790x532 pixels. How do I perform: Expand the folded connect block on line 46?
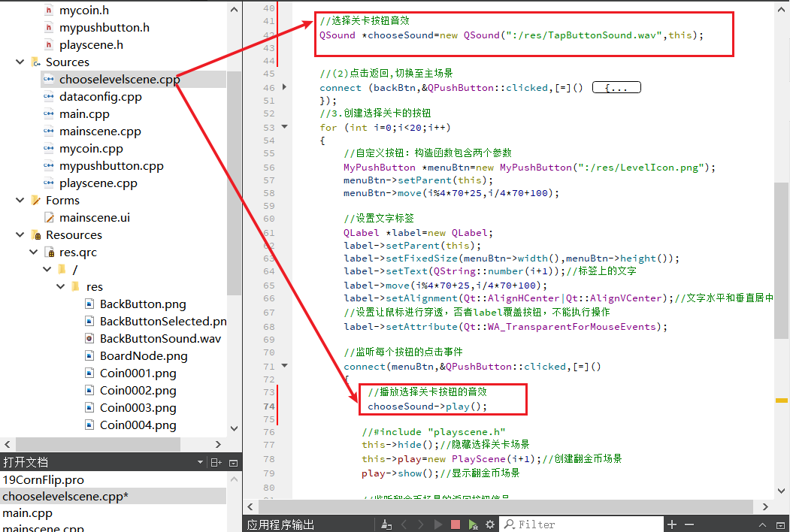[285, 87]
